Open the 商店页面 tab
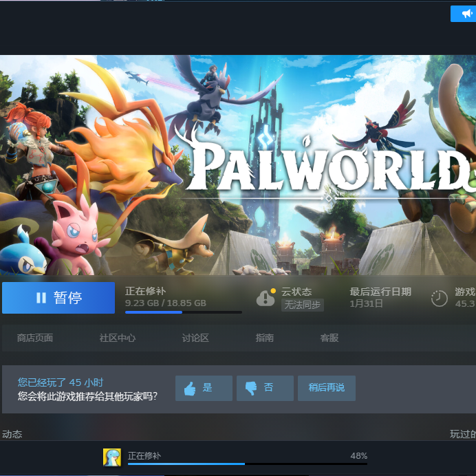This screenshot has height=476, width=476. [x=35, y=338]
